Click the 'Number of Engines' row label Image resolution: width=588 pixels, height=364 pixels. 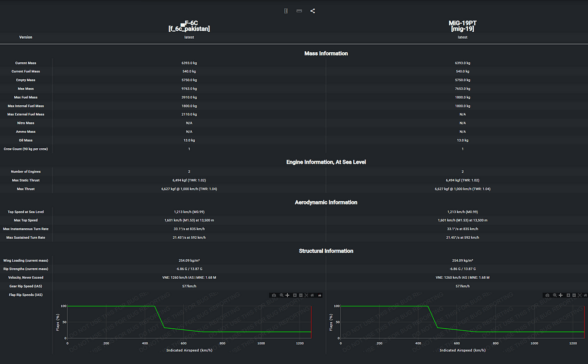tap(25, 172)
